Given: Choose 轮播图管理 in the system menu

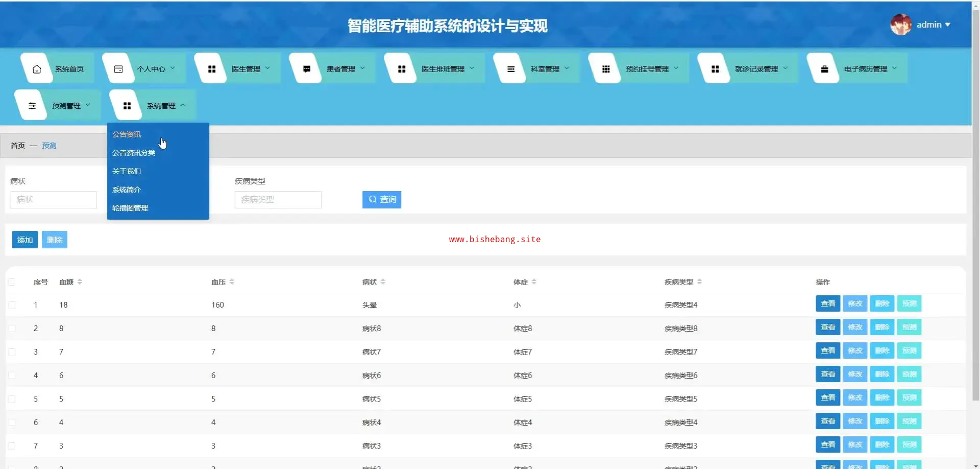Looking at the screenshot, I should tap(130, 208).
